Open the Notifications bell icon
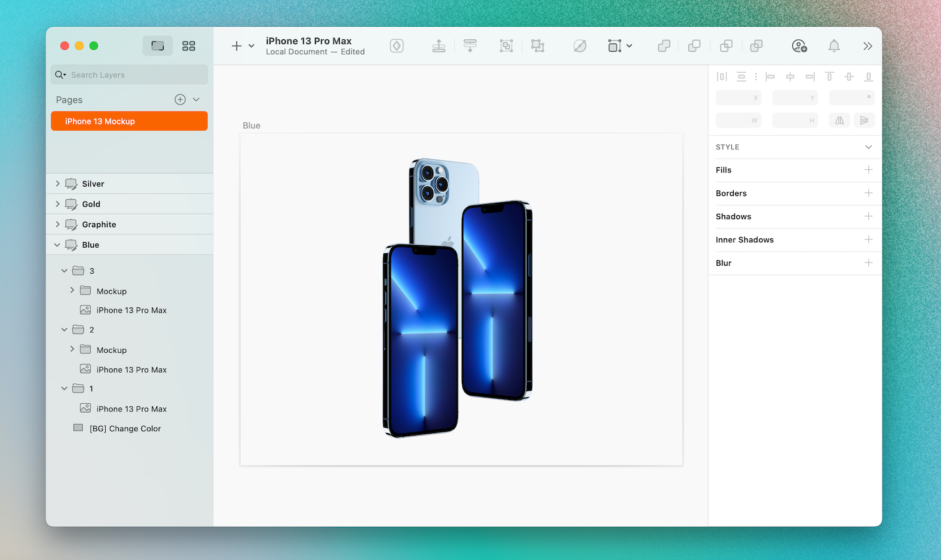Image resolution: width=941 pixels, height=560 pixels. coord(834,45)
